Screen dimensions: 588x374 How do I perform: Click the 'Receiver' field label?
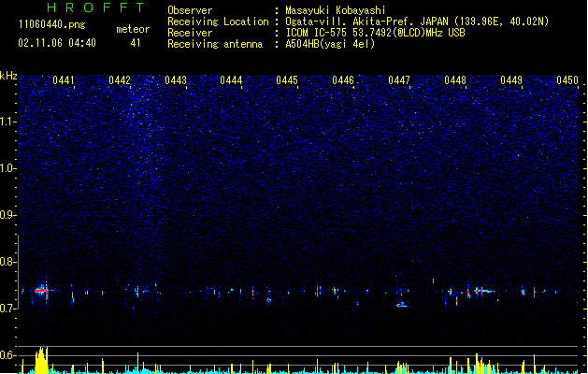(190, 33)
